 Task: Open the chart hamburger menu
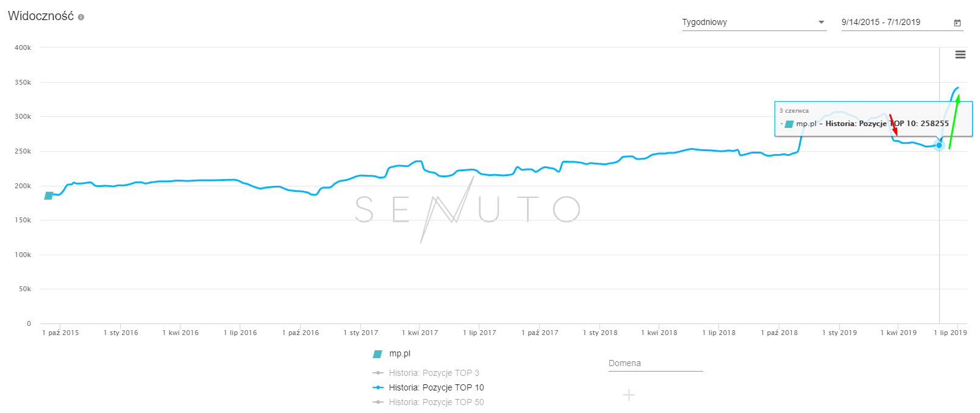coord(960,55)
